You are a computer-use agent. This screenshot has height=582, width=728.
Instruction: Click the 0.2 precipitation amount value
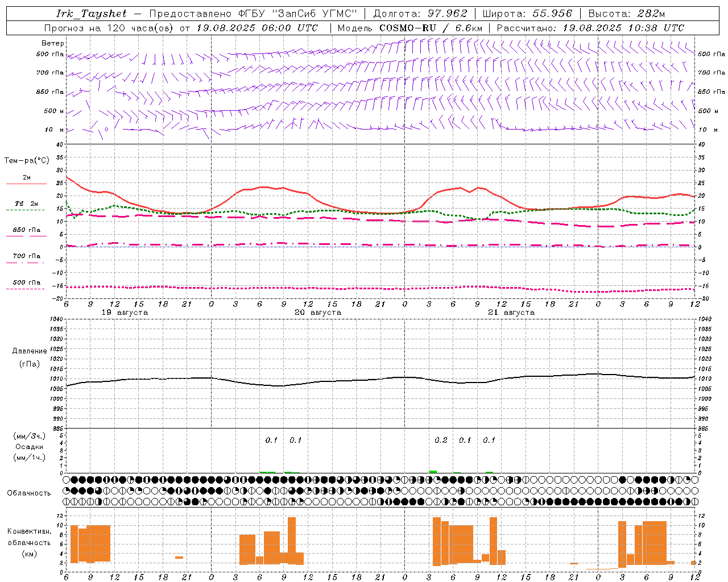pyautogui.click(x=441, y=440)
